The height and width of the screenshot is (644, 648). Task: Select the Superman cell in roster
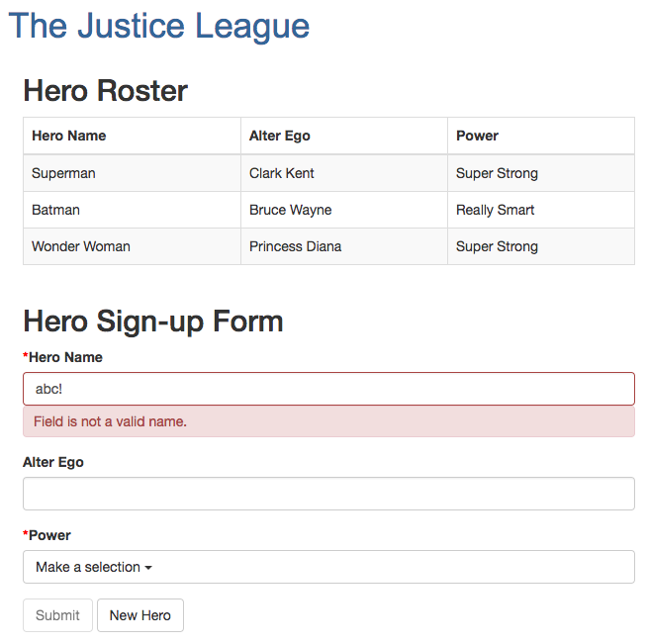pos(132,173)
